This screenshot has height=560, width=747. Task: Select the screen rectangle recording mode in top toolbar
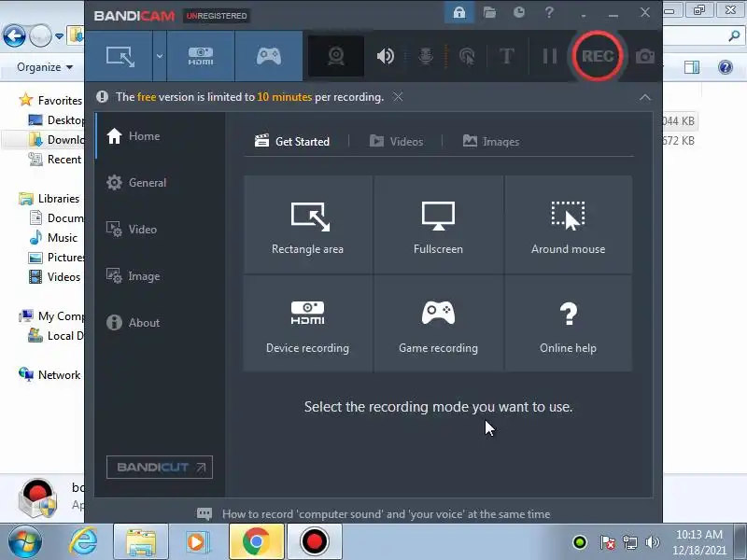[x=120, y=56]
